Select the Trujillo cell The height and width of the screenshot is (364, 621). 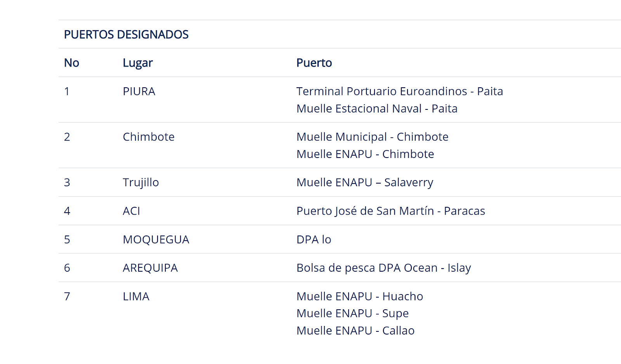[141, 182]
